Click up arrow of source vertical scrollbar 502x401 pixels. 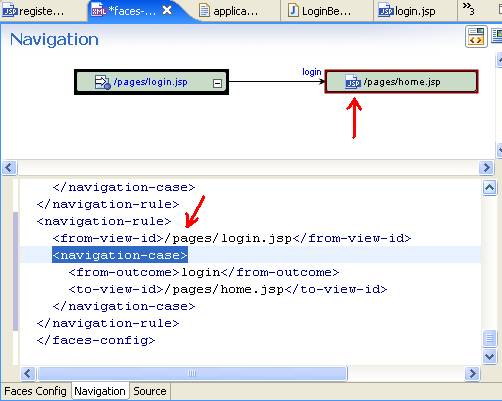pyautogui.click(x=489, y=187)
